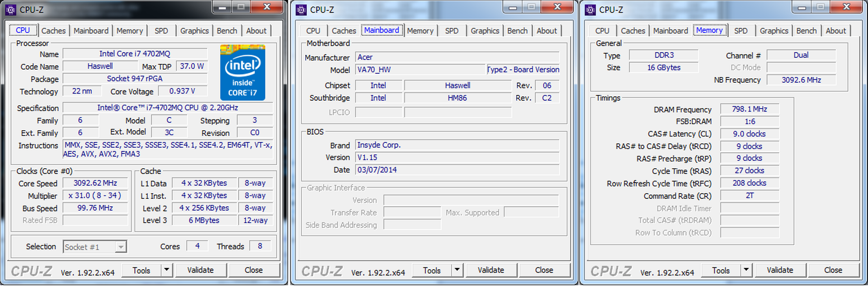Open SPD tab in Mainboard window

click(x=452, y=31)
